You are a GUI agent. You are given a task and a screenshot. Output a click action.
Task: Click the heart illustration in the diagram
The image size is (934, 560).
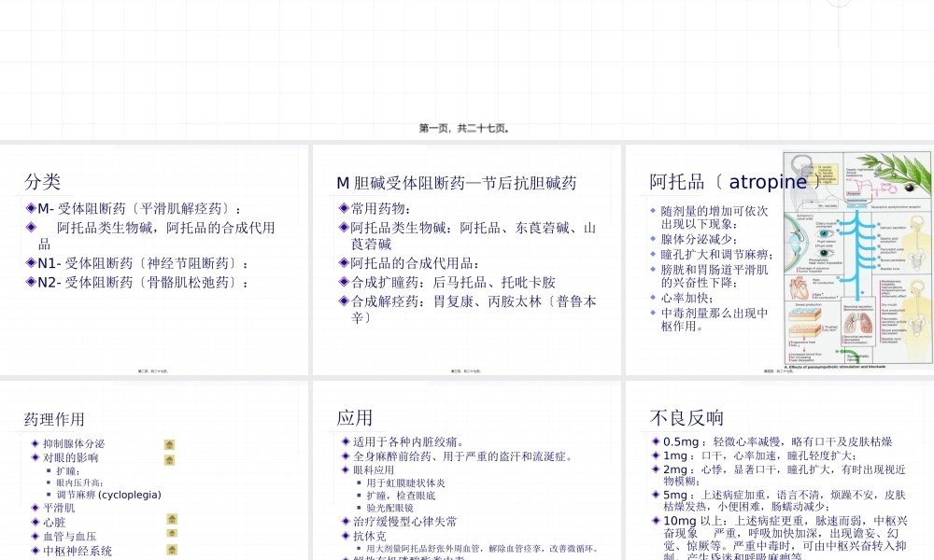(x=800, y=287)
